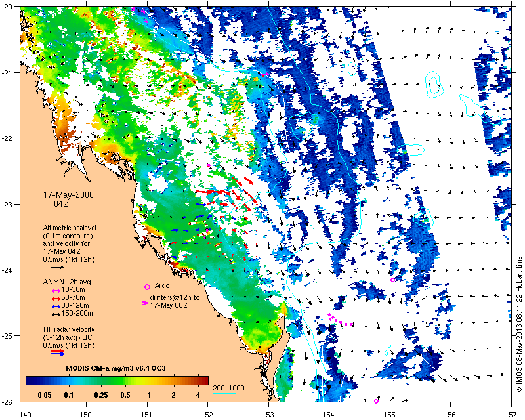Viewport: 525px width, 420px height.
Task: Click the 17-May 06Z drifter time text
Action: point(169,305)
